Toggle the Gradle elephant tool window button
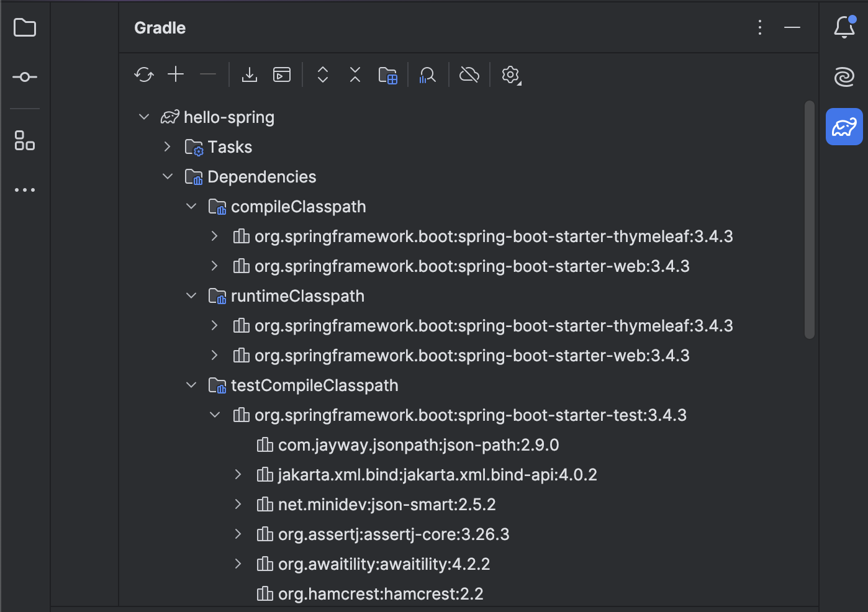Image resolution: width=868 pixels, height=612 pixels. point(844,127)
